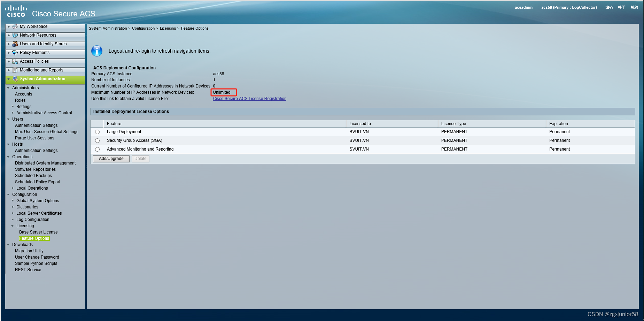Open Users and Identity Stores menu
Screen dimensions: 644x321
point(43,44)
